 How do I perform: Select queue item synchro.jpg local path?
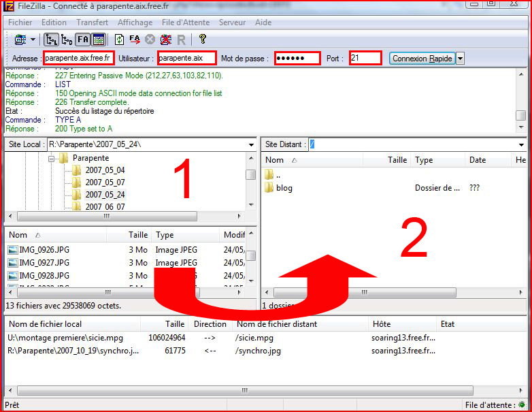[73, 351]
